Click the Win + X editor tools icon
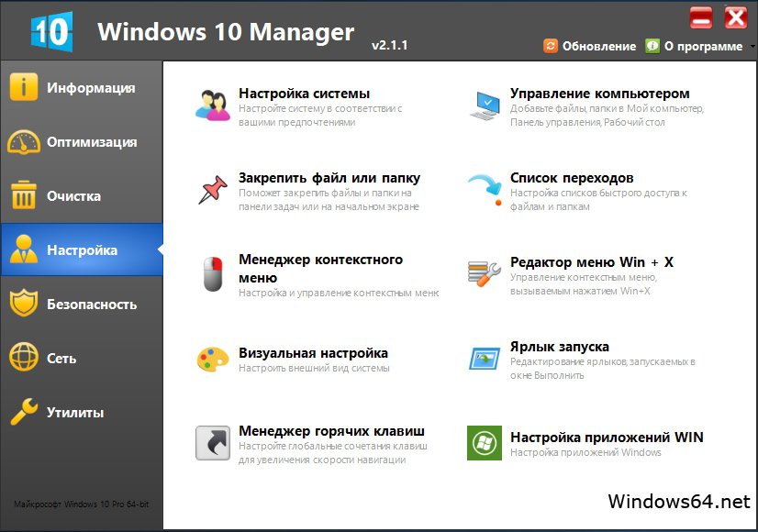Image resolution: width=758 pixels, height=532 pixels. coord(485,274)
